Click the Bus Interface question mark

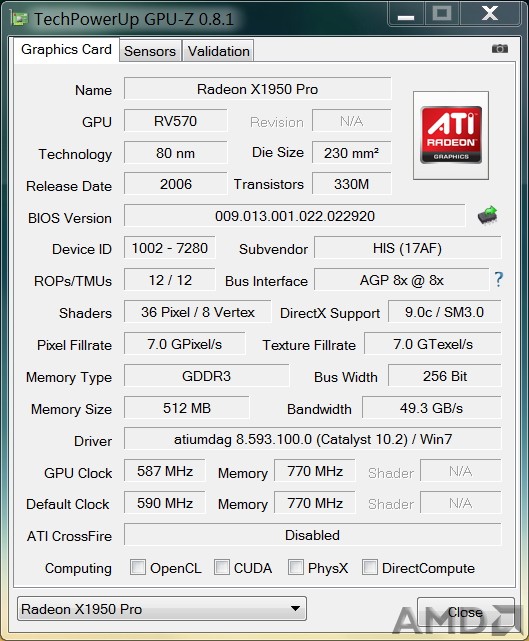[498, 280]
